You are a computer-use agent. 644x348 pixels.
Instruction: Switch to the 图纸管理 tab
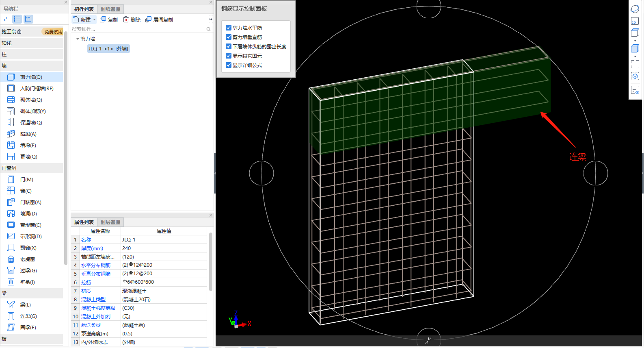(x=110, y=9)
